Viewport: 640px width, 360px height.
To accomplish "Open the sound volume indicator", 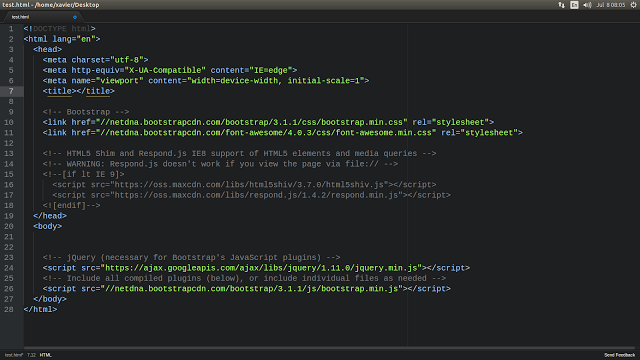I will tap(587, 5).
